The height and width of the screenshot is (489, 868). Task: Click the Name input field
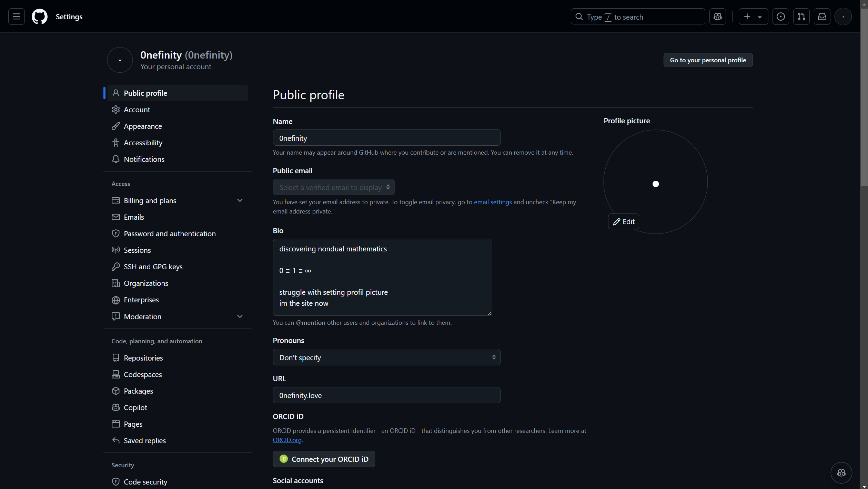(386, 138)
